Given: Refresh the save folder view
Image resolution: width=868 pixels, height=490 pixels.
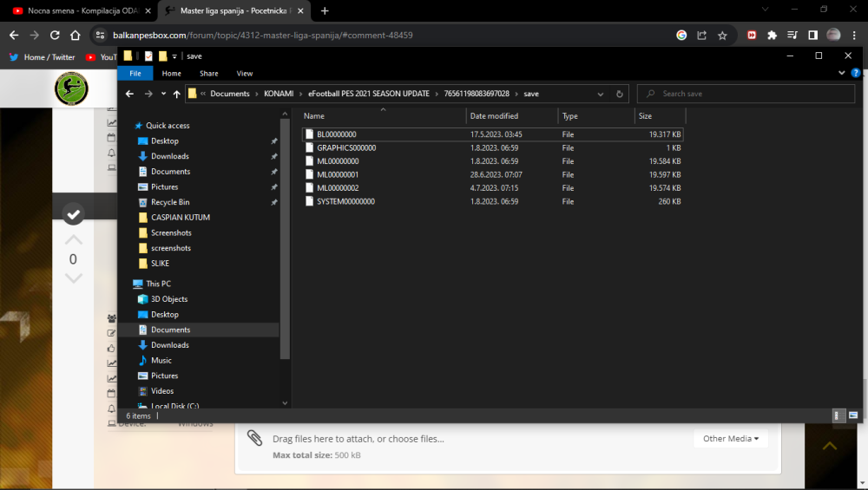Looking at the screenshot, I should (620, 94).
